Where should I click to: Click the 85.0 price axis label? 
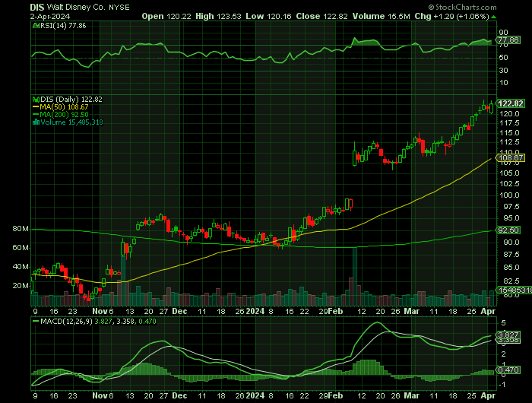tap(511, 268)
